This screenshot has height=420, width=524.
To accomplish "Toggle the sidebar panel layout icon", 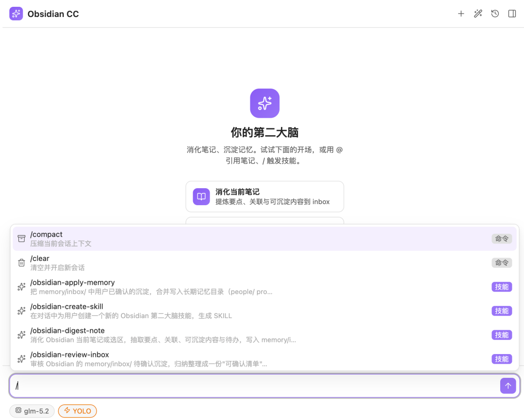I will pyautogui.click(x=512, y=14).
